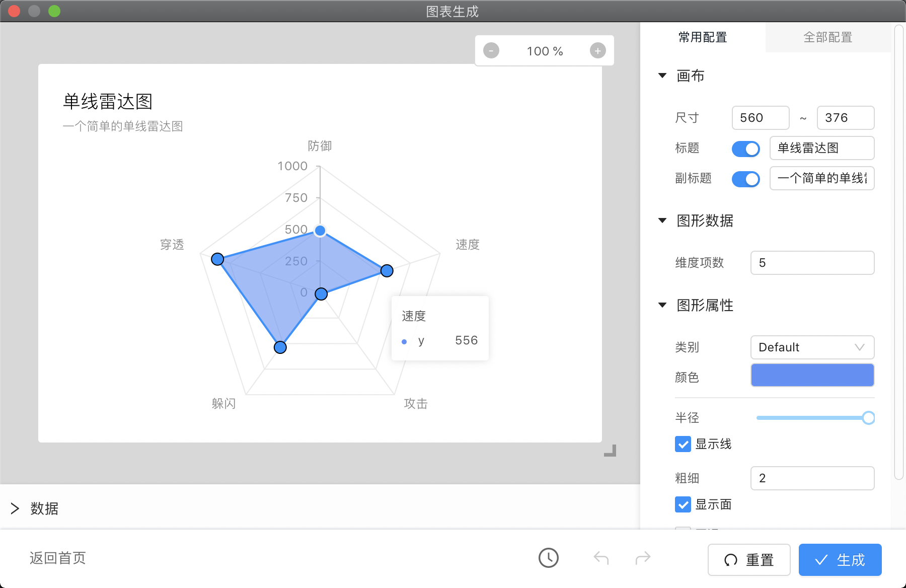Screen dimensions: 906x588
Task: Uncheck the 显示线 checkbox
Action: [x=683, y=444]
